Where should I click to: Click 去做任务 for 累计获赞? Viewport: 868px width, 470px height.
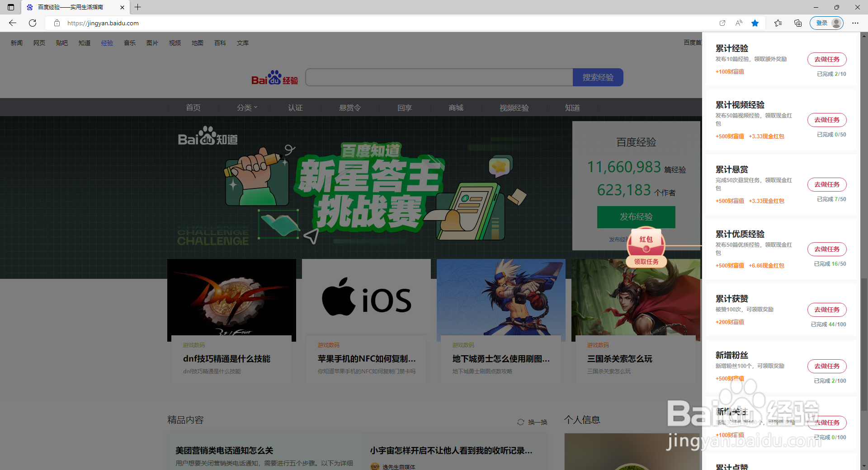pyautogui.click(x=827, y=310)
